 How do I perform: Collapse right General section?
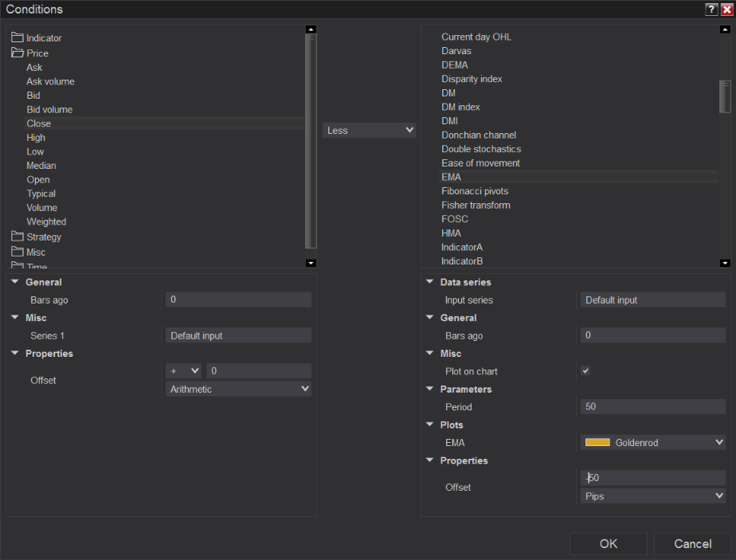click(x=429, y=317)
